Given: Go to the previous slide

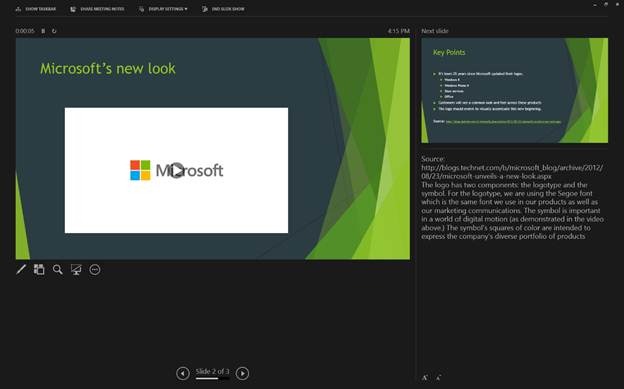Looking at the screenshot, I should [x=183, y=373].
